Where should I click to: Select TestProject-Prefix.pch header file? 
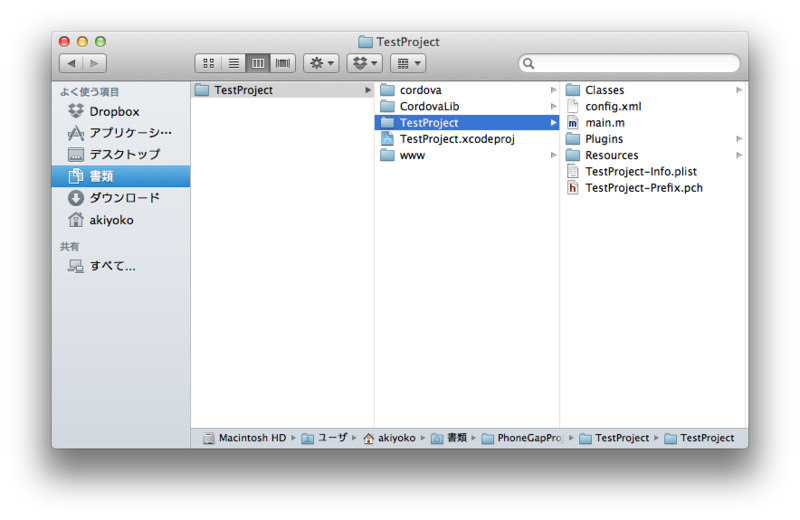point(653,188)
